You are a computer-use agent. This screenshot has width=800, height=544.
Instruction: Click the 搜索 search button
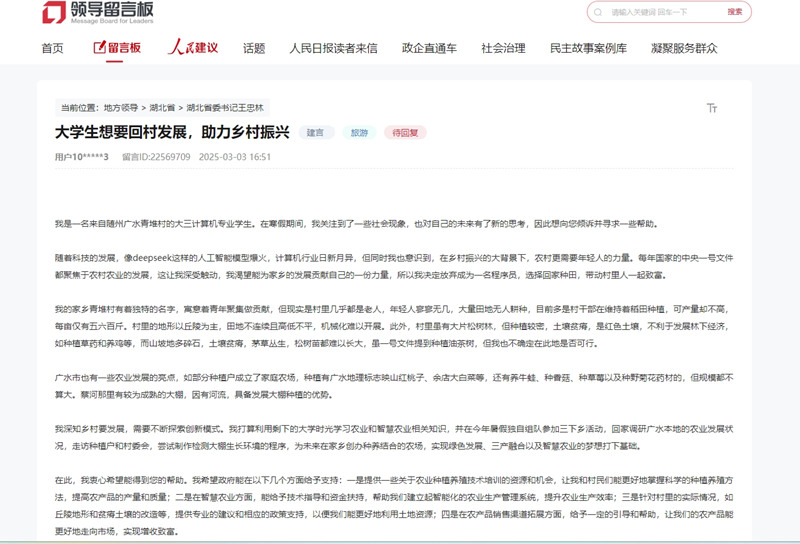(735, 12)
